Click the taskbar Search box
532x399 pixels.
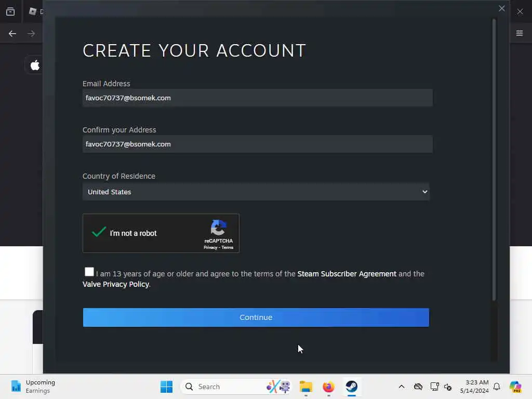237,387
